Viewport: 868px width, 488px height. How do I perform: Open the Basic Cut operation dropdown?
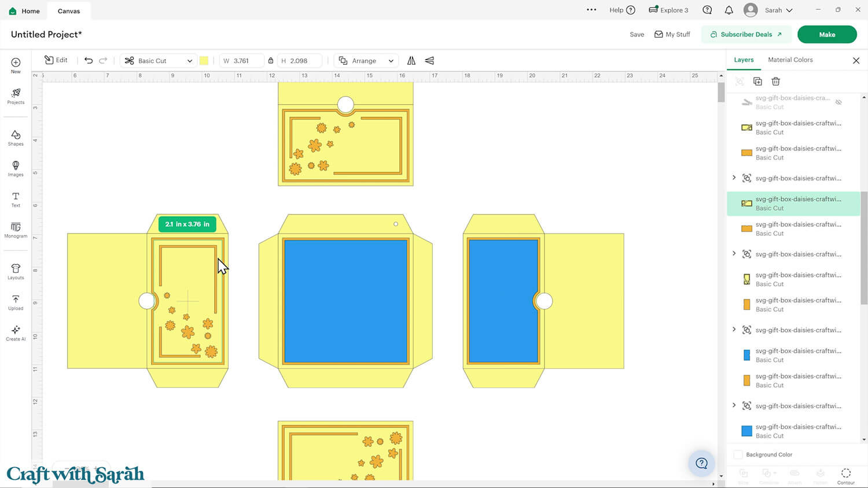(x=159, y=61)
